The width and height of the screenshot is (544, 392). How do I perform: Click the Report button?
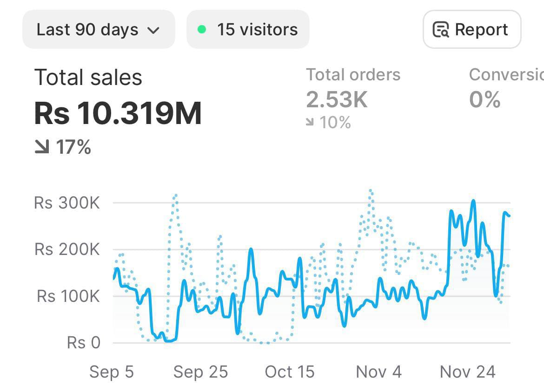coord(471,30)
